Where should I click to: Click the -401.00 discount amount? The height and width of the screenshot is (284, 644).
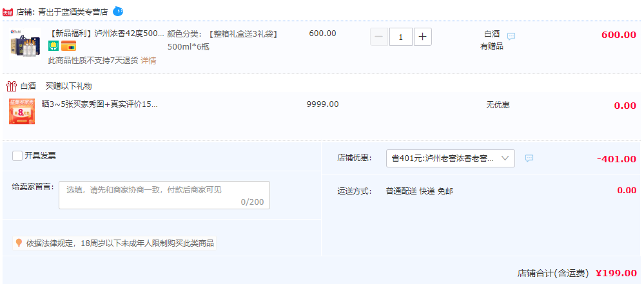click(616, 159)
